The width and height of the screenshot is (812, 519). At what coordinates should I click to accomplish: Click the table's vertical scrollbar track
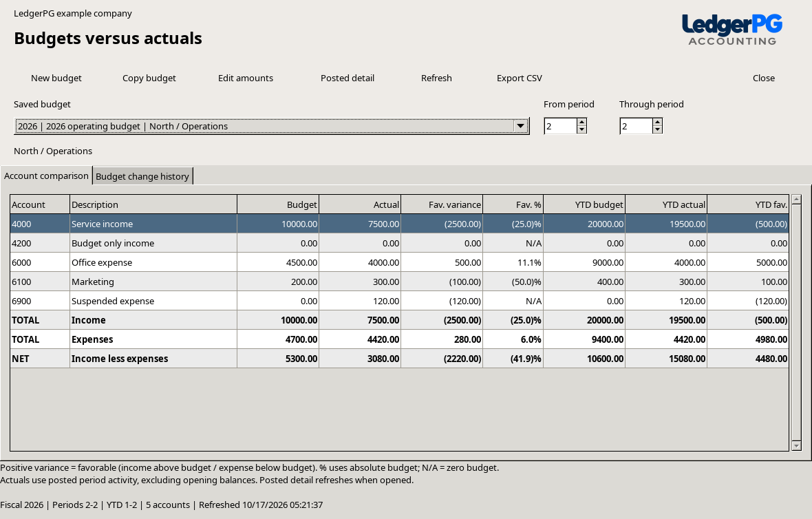796,322
